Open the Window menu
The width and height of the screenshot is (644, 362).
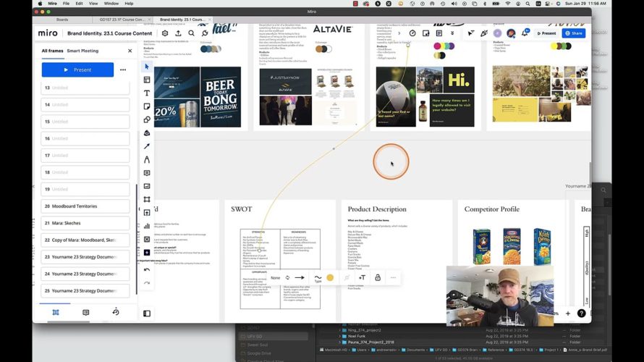111,4
